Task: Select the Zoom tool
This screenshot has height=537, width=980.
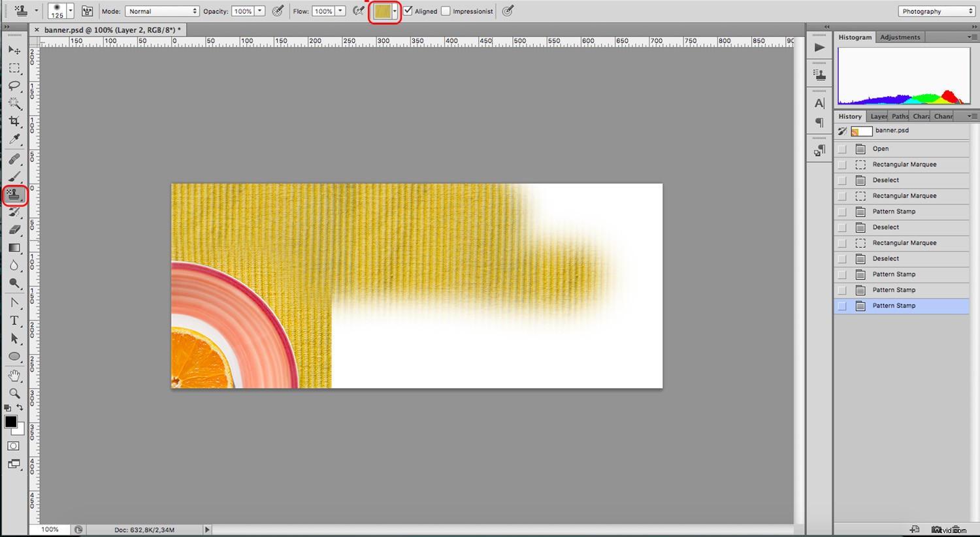Action: click(x=14, y=393)
